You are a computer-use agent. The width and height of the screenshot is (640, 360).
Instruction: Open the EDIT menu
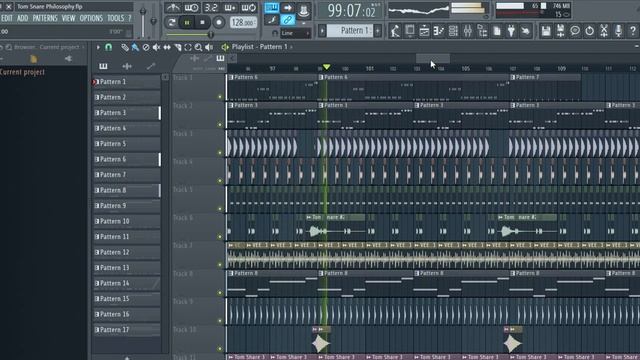click(x=7, y=18)
